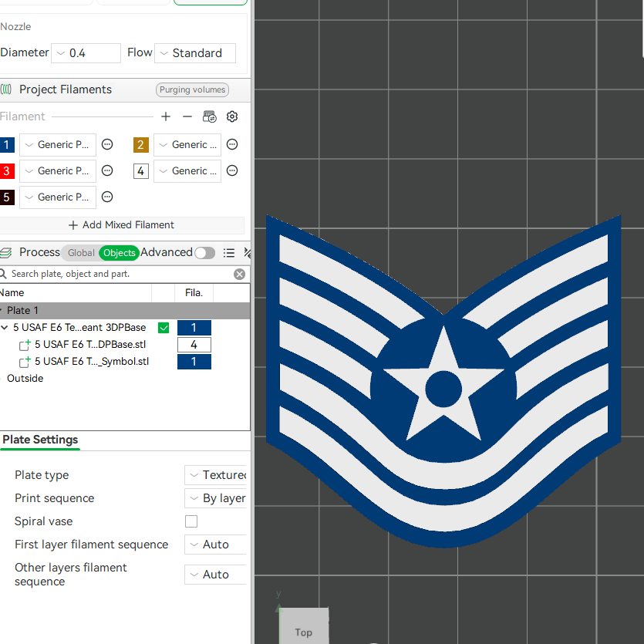The height and width of the screenshot is (644, 644).
Task: Open filament settings gear icon
Action: (232, 116)
